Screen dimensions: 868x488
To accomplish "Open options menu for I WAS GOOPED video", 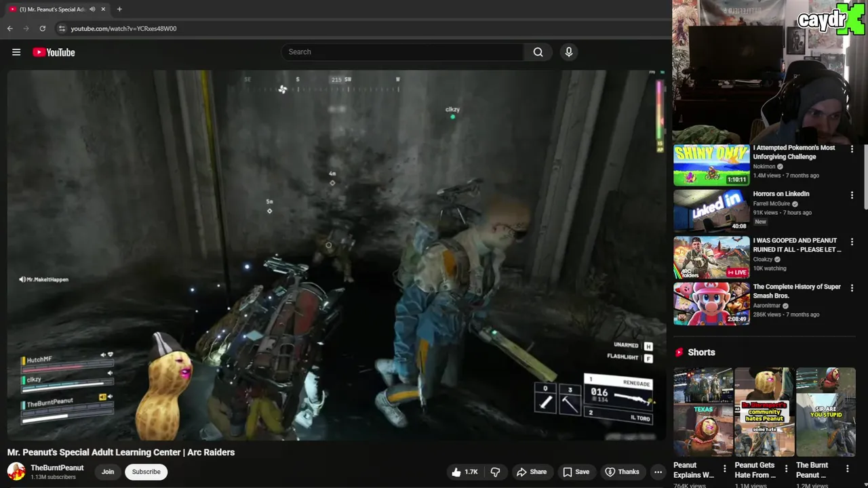I will (x=852, y=242).
